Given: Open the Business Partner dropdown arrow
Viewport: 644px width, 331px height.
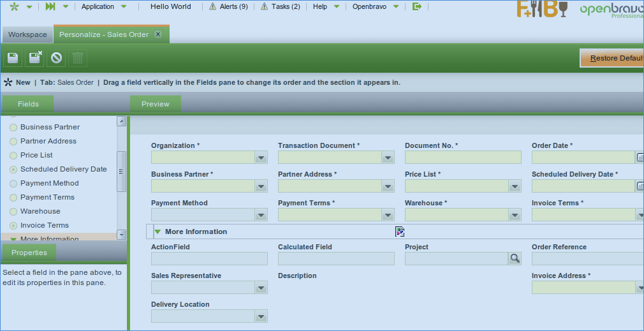Looking at the screenshot, I should [261, 186].
